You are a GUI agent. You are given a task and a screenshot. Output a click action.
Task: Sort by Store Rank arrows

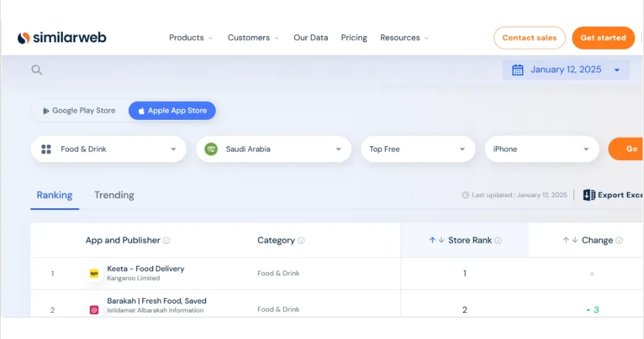click(437, 240)
